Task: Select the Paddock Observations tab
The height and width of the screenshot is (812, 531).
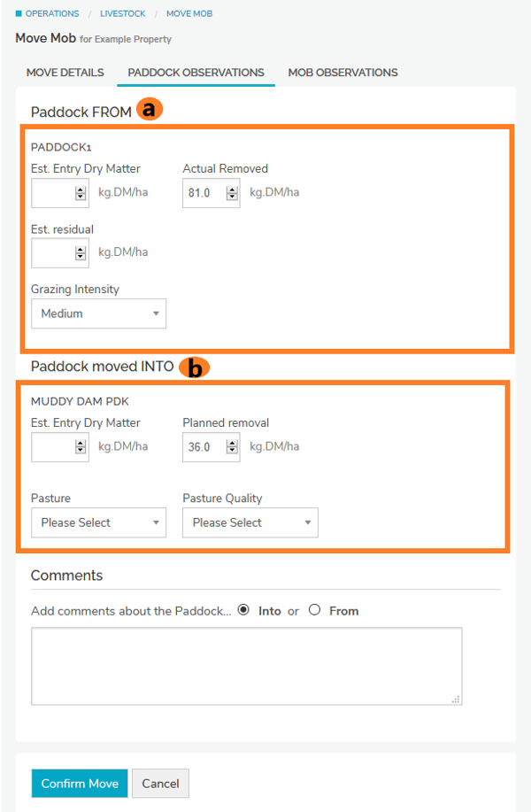Action: [x=196, y=73]
